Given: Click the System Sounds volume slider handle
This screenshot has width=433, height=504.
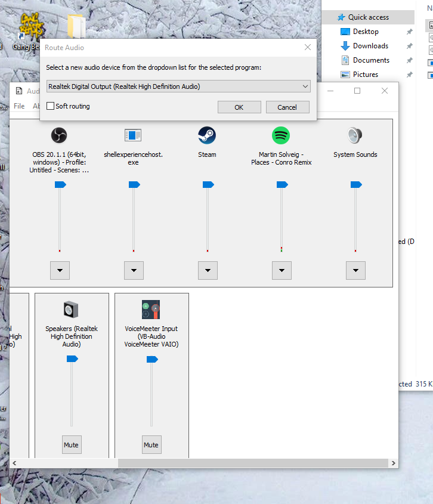Looking at the screenshot, I should coord(356,184).
